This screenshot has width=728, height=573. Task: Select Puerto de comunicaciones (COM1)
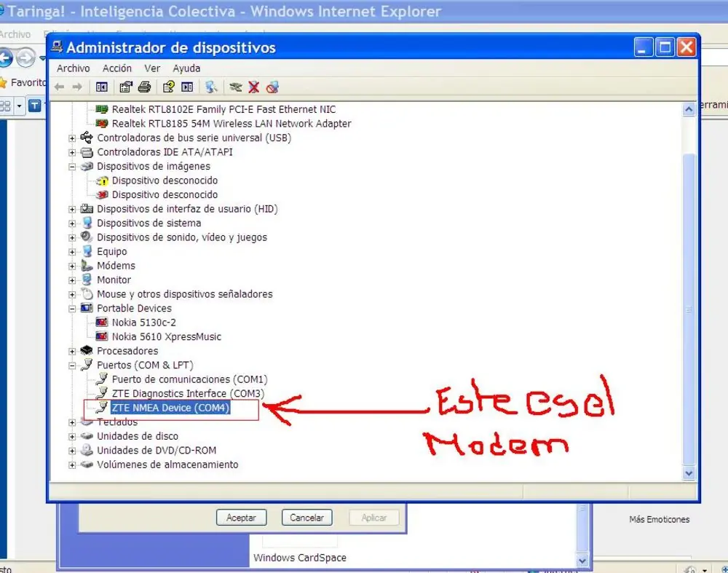point(189,379)
